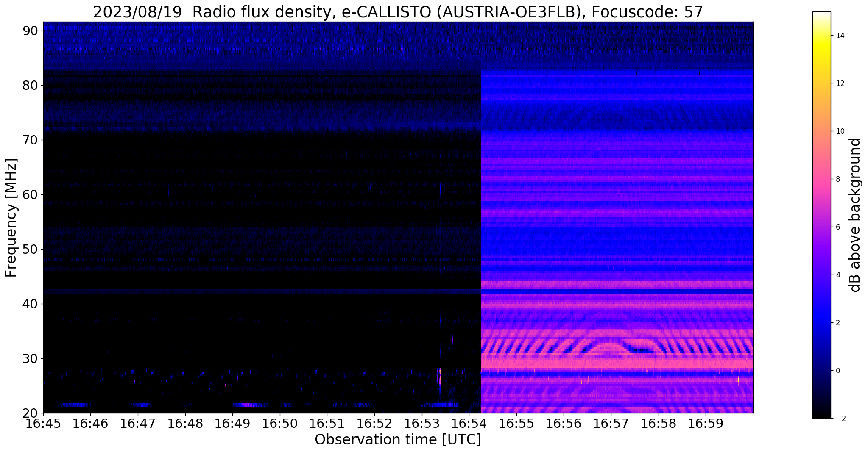The height and width of the screenshot is (452, 868).
Task: Click the colorbar tick value 4
Action: point(837,275)
